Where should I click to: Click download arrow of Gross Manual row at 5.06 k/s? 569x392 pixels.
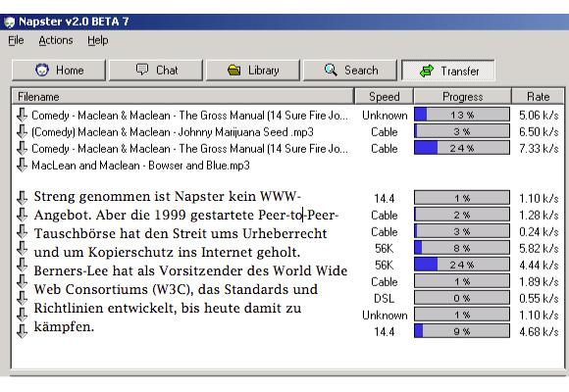tap(22, 115)
